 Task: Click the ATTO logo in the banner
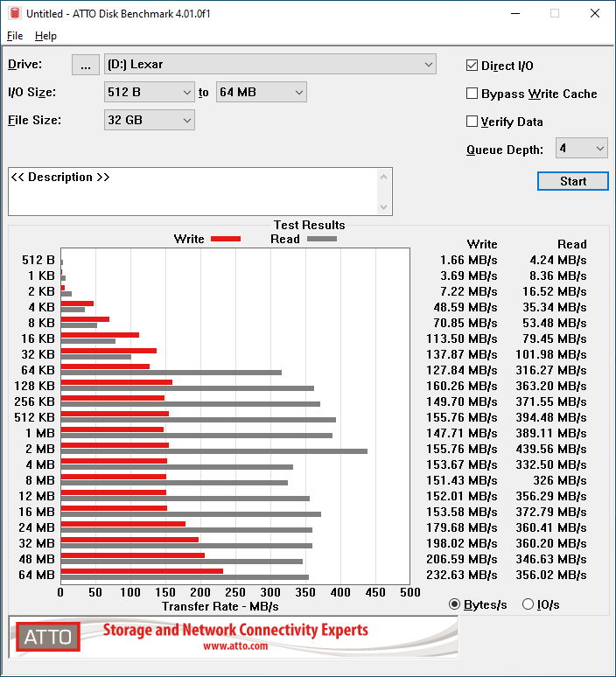48,637
